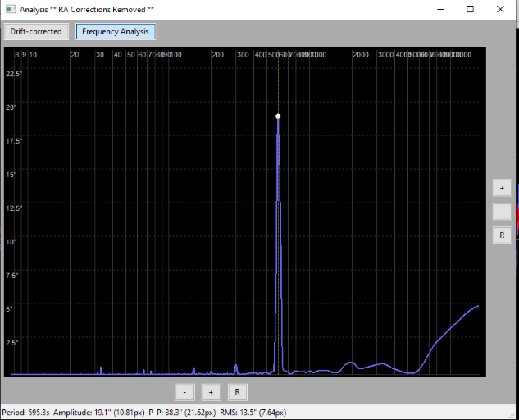This screenshot has height=420, width=519.
Task: Click horizontal zoom in plus button below graph
Action: pos(211,392)
